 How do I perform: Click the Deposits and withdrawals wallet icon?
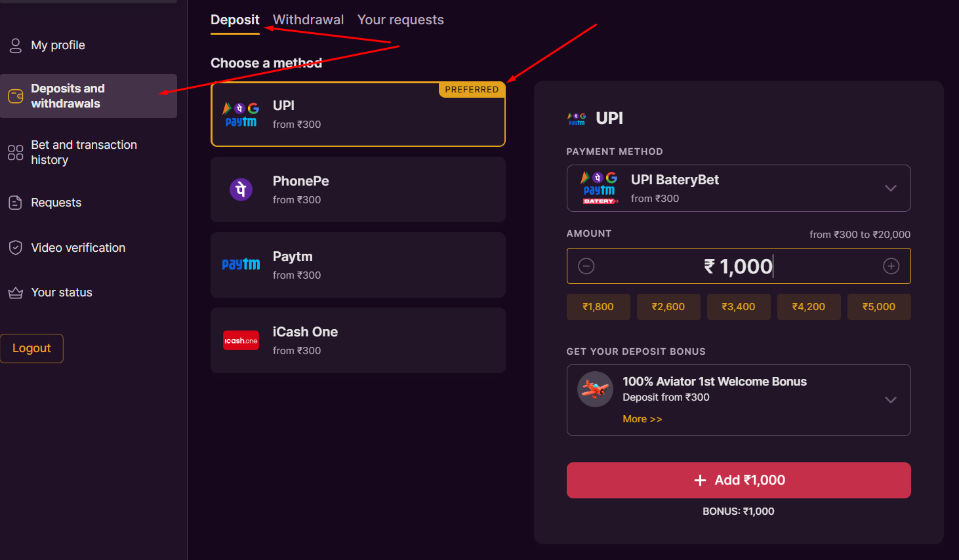(x=15, y=96)
